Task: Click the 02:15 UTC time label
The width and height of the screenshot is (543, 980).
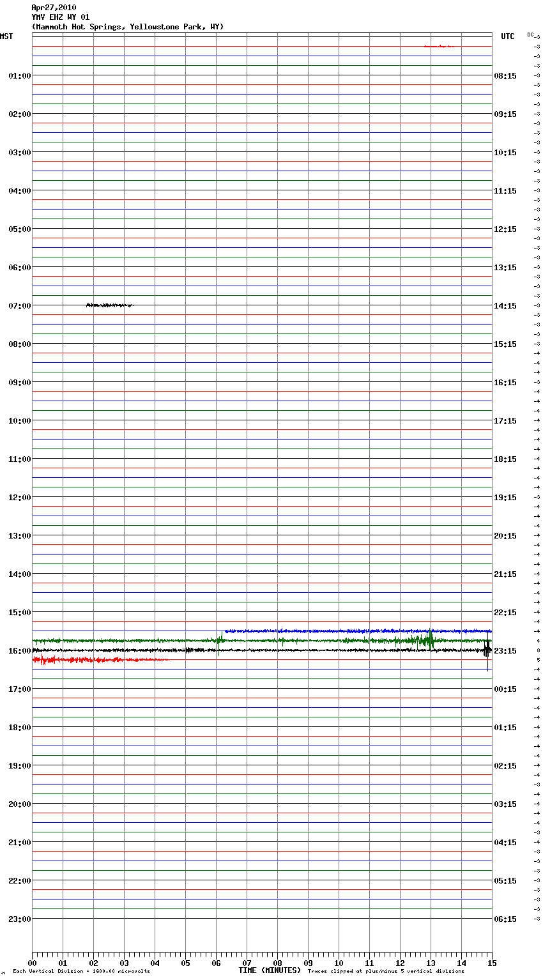Action: [505, 766]
